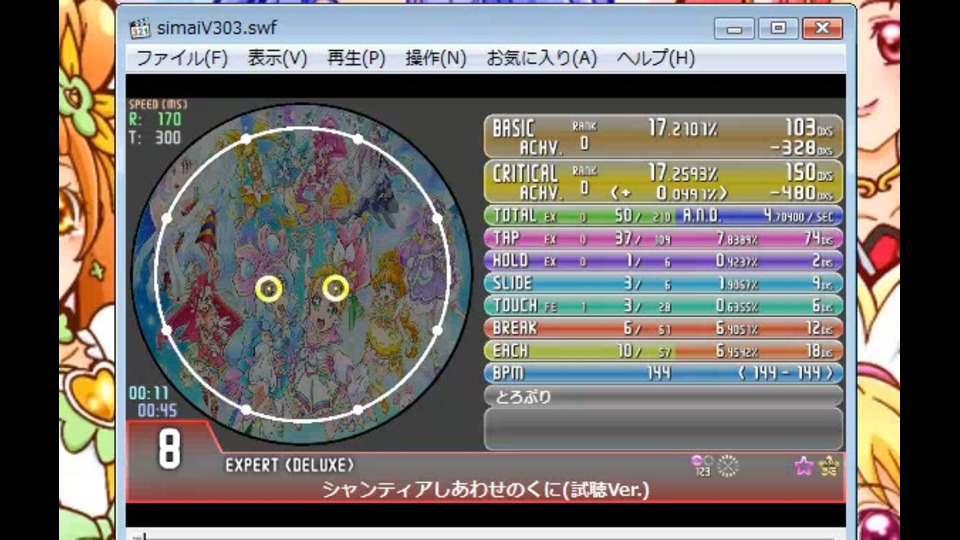Minimize the simaiV303.swf window

734,28
